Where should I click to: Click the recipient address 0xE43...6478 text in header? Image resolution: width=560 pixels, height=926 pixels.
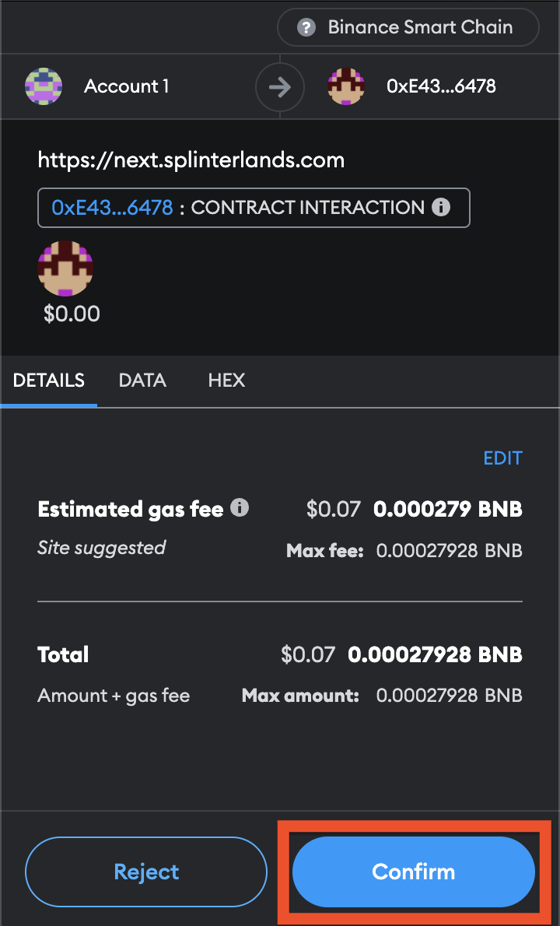pos(442,86)
